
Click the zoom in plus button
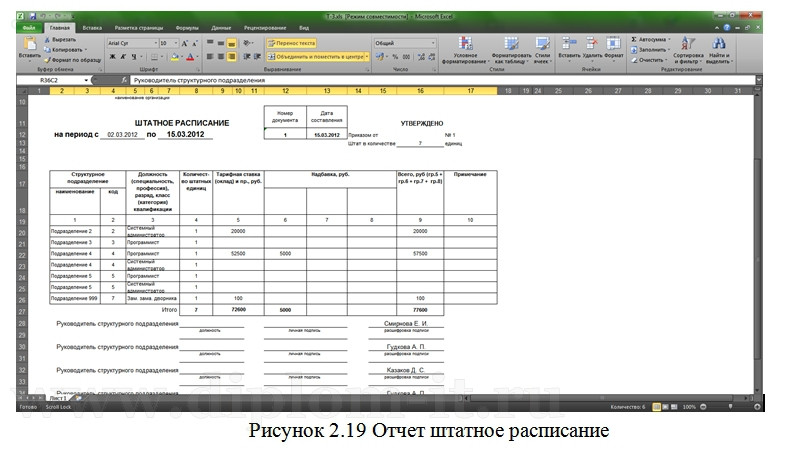757,407
